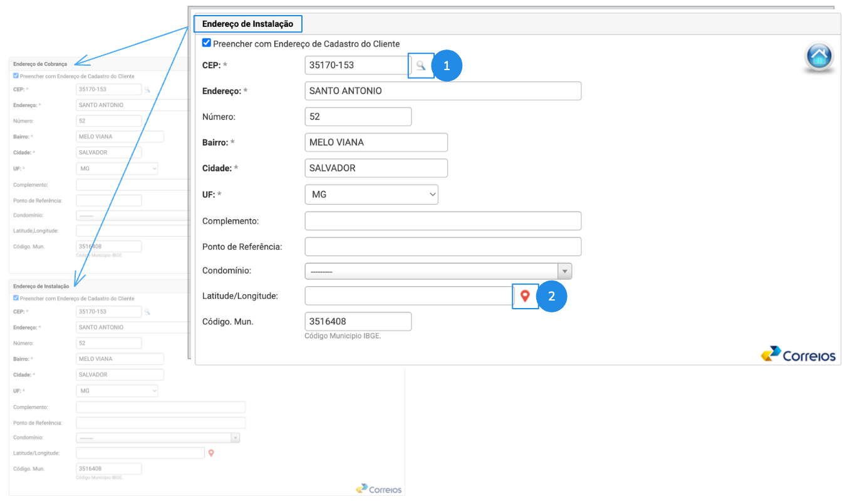The image size is (850, 504).
Task: Select 'Endereço de Cobrança' section header
Action: pyautogui.click(x=41, y=64)
